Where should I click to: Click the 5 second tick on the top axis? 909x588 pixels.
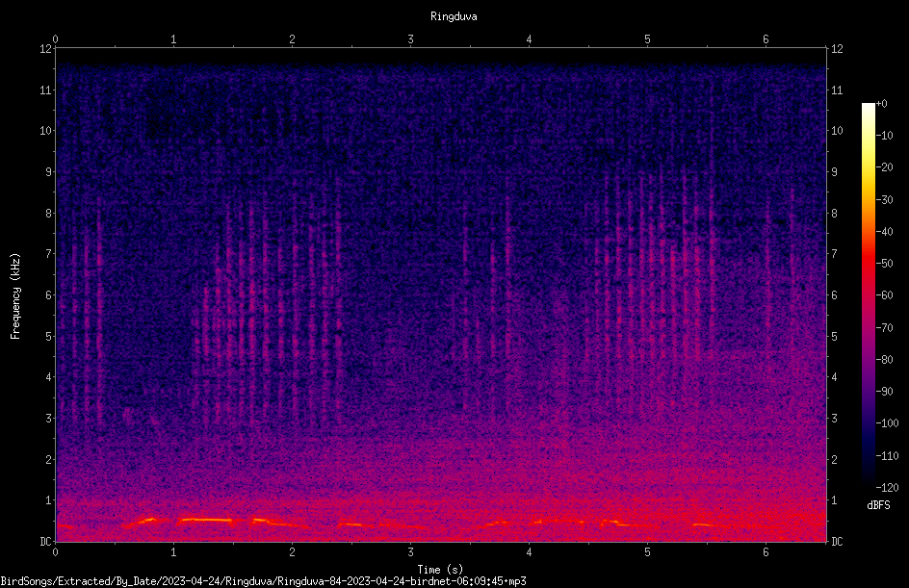point(647,39)
